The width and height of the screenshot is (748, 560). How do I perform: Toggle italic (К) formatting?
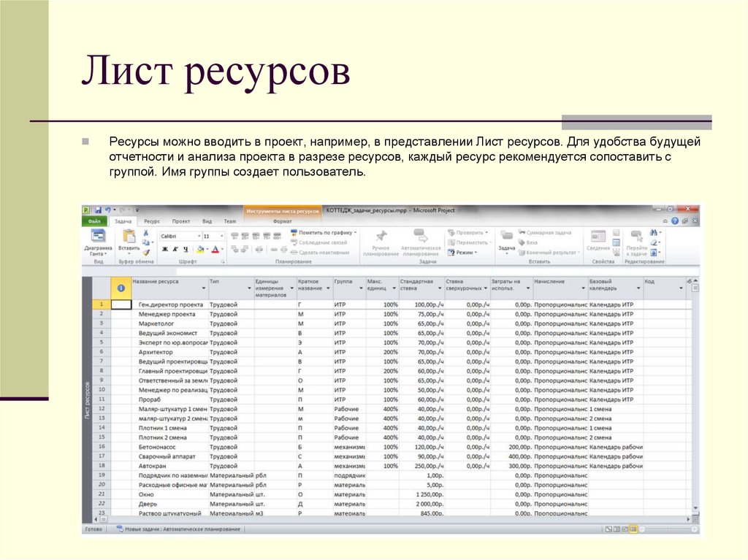(x=175, y=249)
